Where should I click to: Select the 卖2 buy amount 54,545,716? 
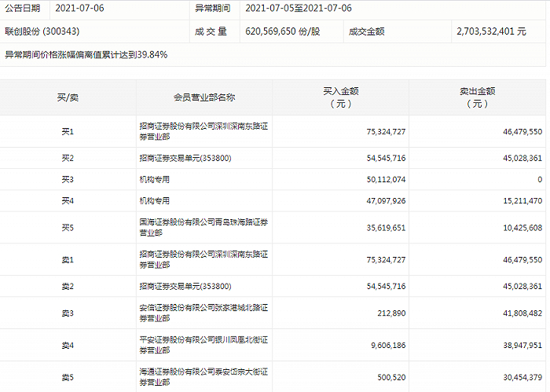[x=386, y=287]
